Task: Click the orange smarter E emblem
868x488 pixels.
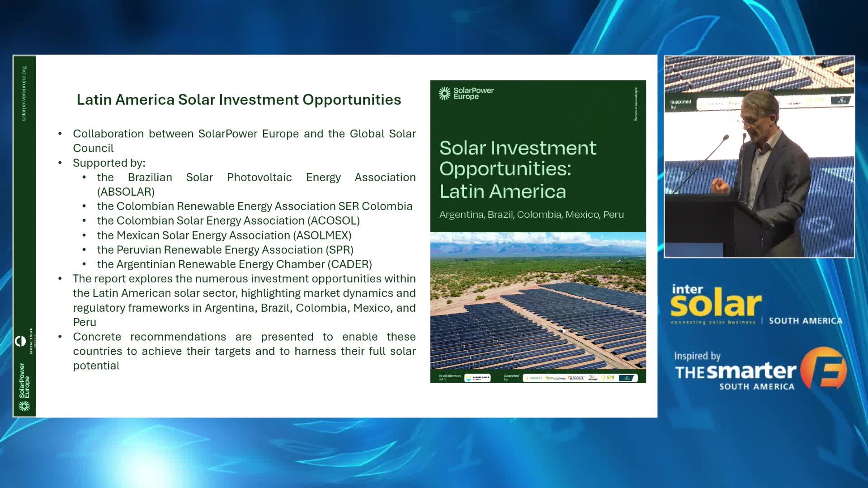Action: (823, 368)
